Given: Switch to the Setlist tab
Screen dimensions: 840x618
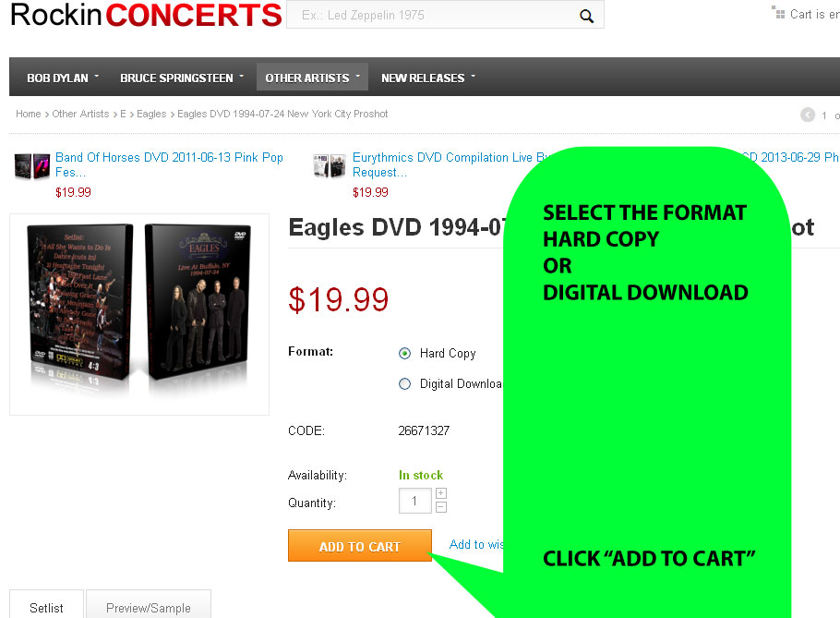Looking at the screenshot, I should (x=46, y=604).
